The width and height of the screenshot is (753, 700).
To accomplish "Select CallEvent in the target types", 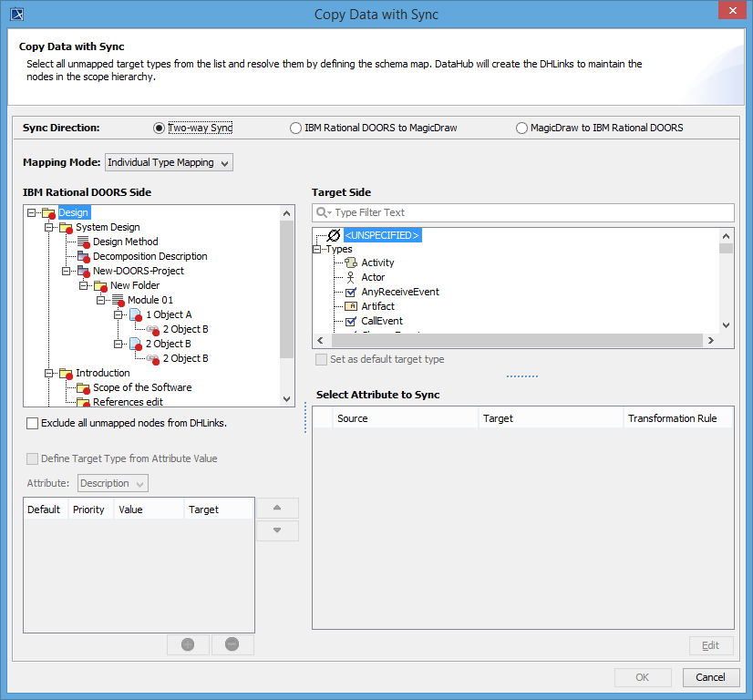I will coord(382,321).
